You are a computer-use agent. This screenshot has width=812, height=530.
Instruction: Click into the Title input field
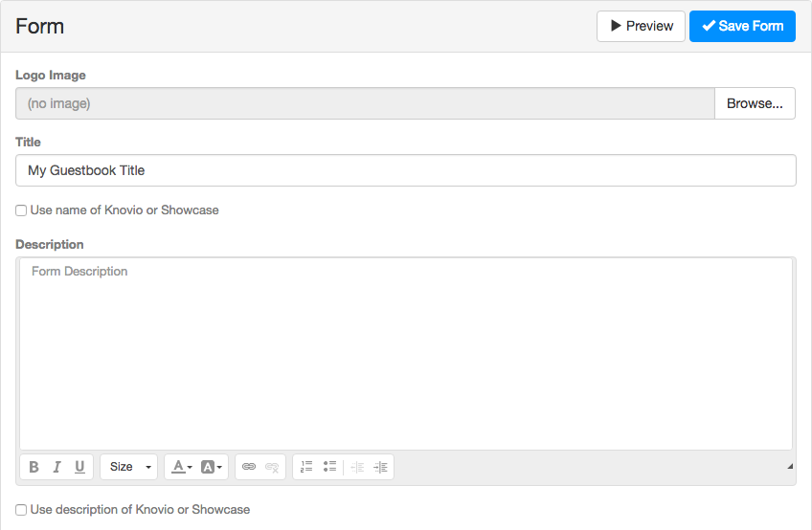point(405,170)
